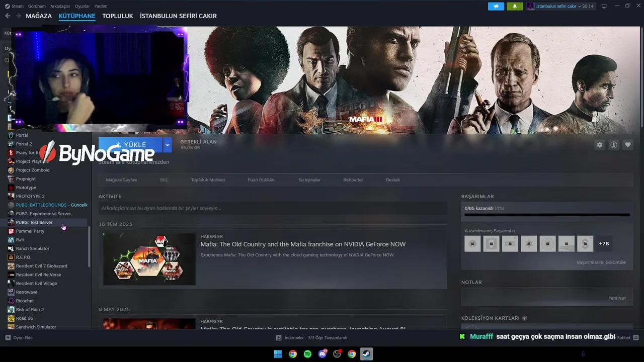Viewport: 644px width, 362px height.
Task: Open the İSTANBULUN SEFİRİ CAKIR profile tab
Action: click(x=178, y=16)
